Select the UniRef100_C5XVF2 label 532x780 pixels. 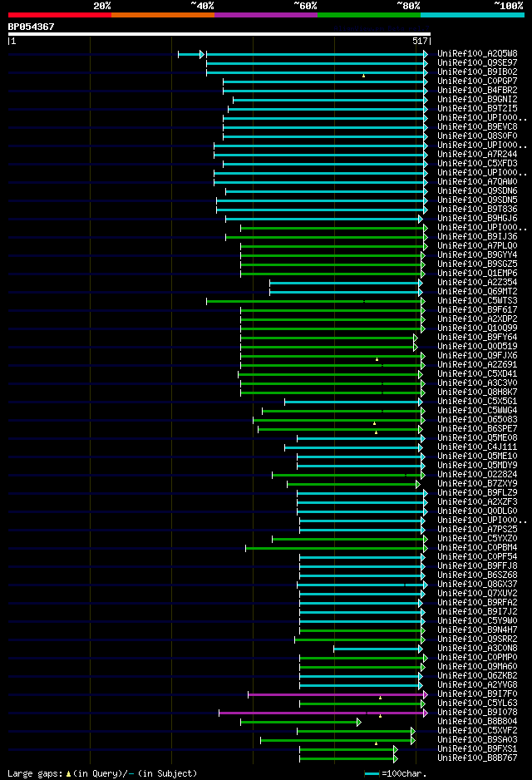click(x=477, y=730)
